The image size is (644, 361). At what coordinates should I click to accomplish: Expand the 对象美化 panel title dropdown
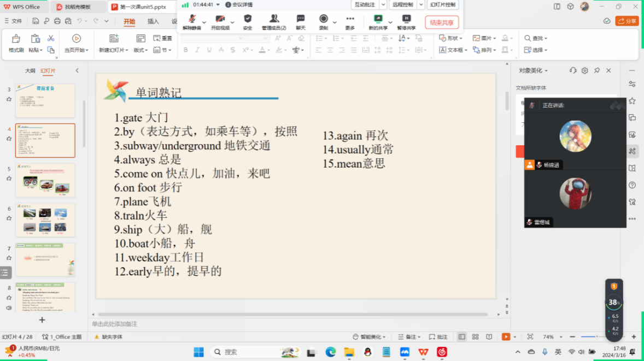coord(533,70)
